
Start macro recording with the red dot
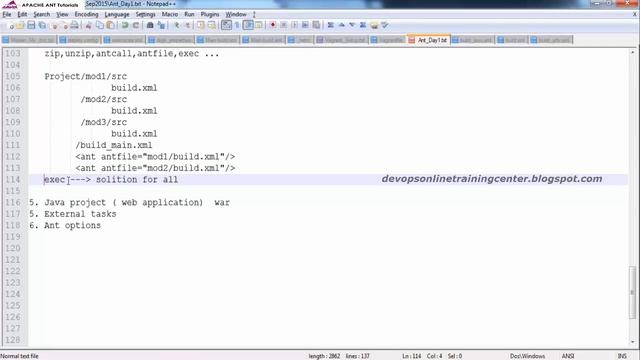(273, 25)
